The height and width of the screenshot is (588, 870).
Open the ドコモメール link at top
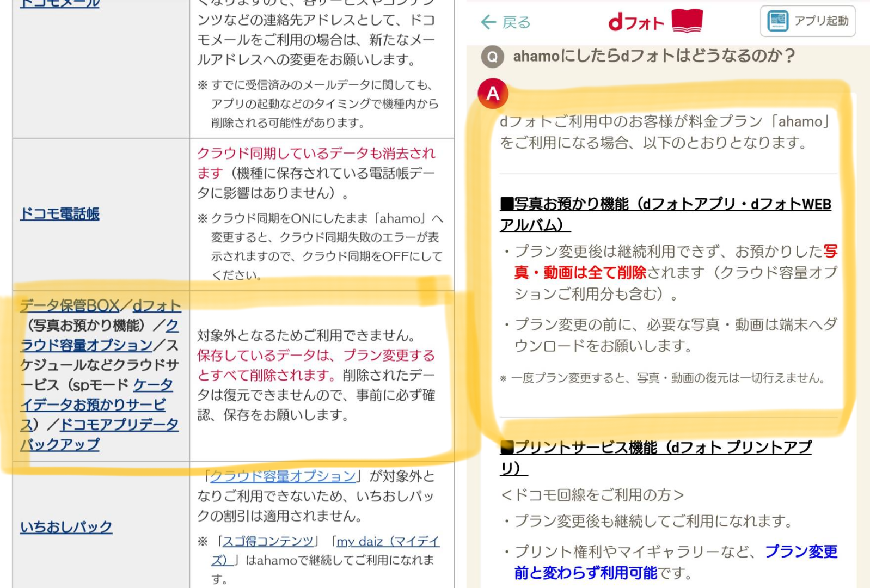coord(60,4)
